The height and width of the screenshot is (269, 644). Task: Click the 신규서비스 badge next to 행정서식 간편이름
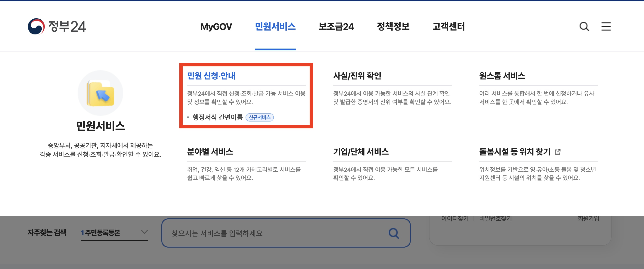[x=260, y=117]
